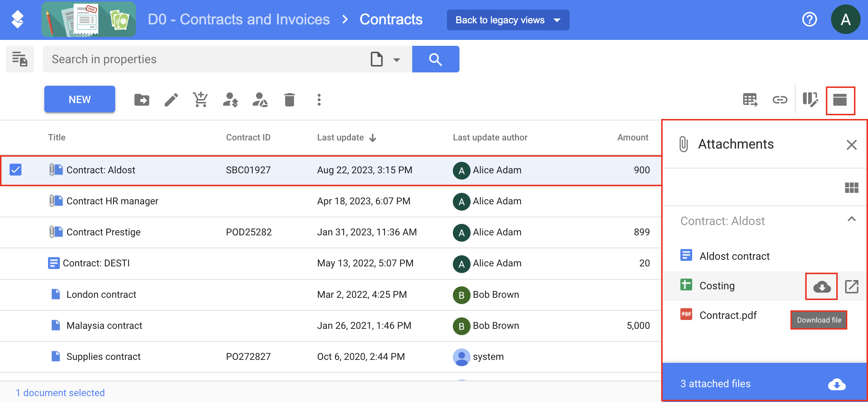This screenshot has width=868, height=402.
Task: Download the Costing file
Action: point(821,286)
